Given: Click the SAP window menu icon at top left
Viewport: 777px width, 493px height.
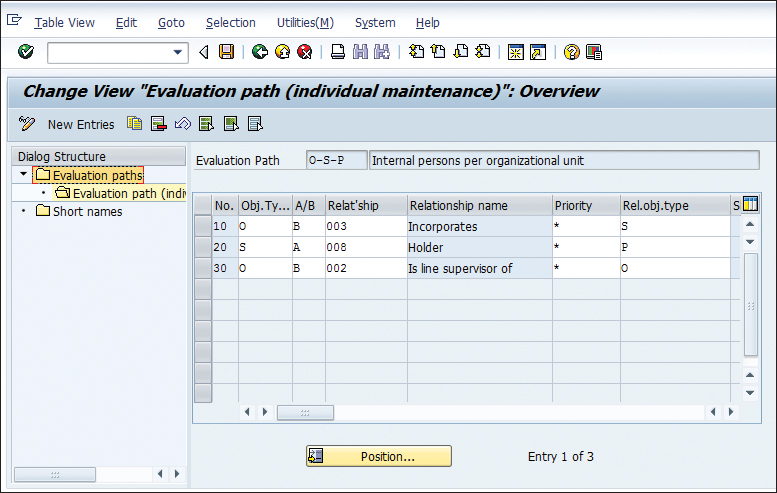Looking at the screenshot, I should tap(14, 20).
